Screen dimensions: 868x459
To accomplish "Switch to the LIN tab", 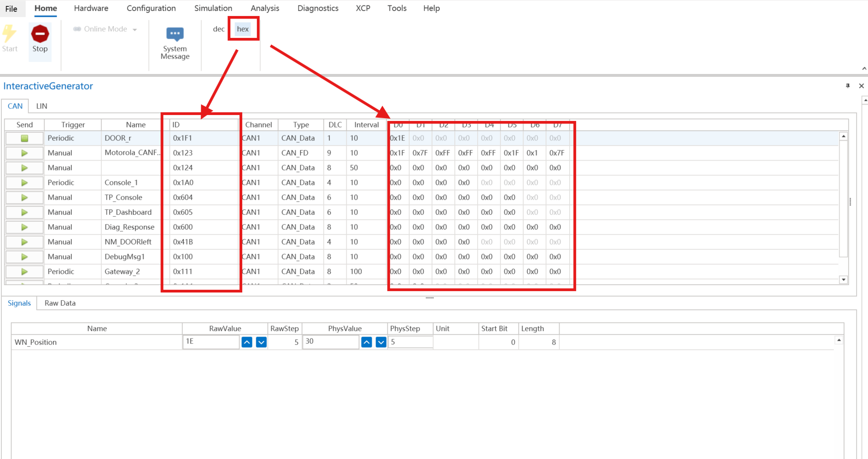I will click(42, 106).
